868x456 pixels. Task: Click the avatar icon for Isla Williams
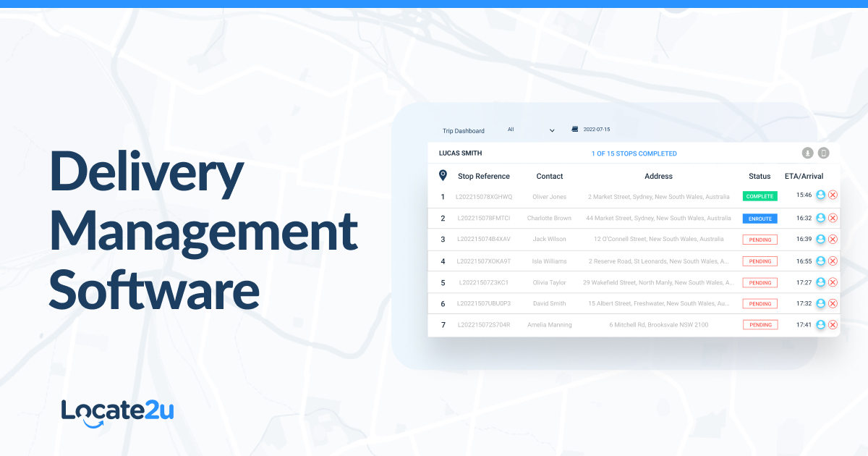820,261
